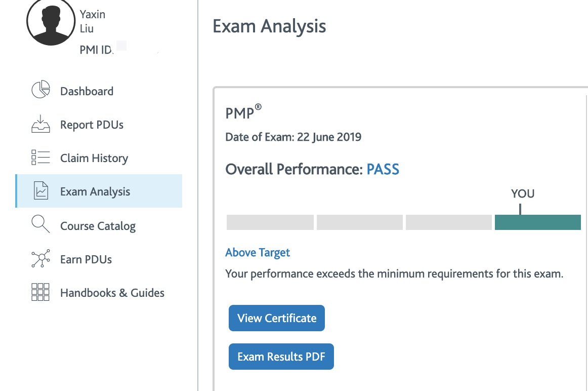Open Handbooks & Guides text link

(x=112, y=293)
